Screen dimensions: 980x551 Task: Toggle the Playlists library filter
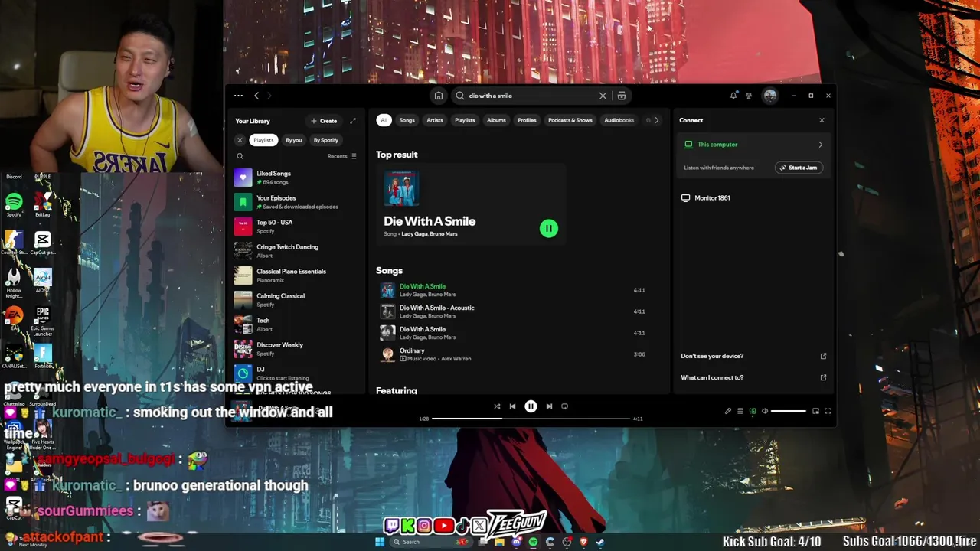pyautogui.click(x=263, y=140)
